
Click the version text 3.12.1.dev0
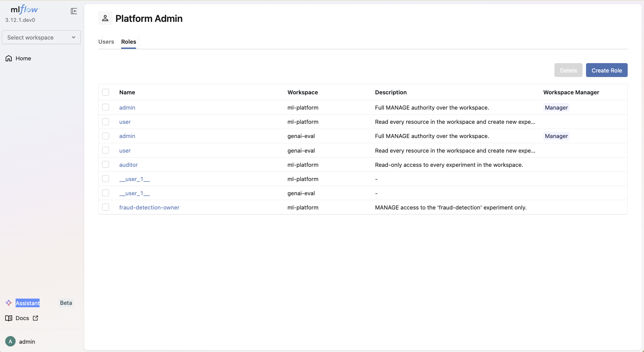(x=20, y=20)
